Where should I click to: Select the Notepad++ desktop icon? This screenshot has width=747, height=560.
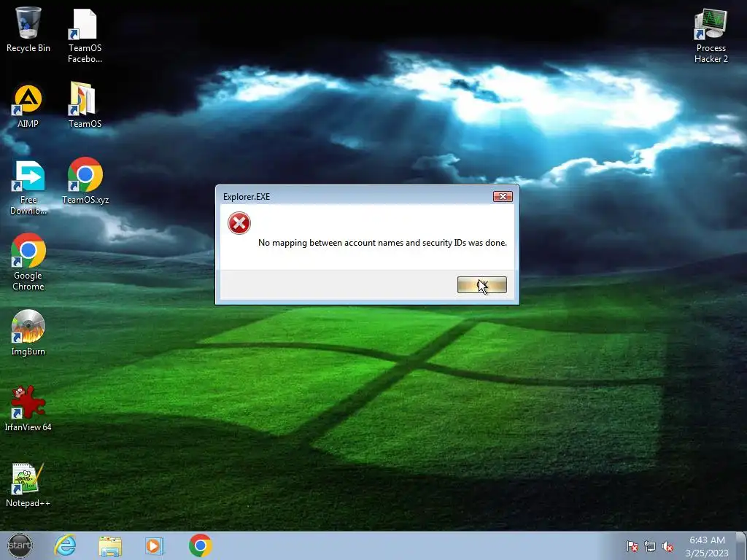(28, 485)
